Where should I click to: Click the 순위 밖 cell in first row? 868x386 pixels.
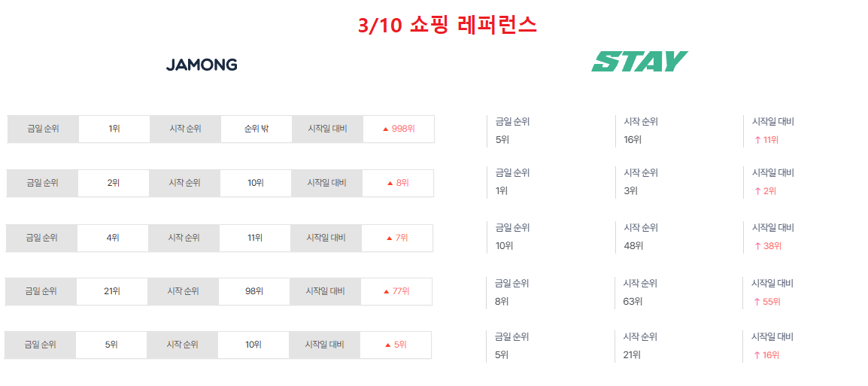(256, 129)
